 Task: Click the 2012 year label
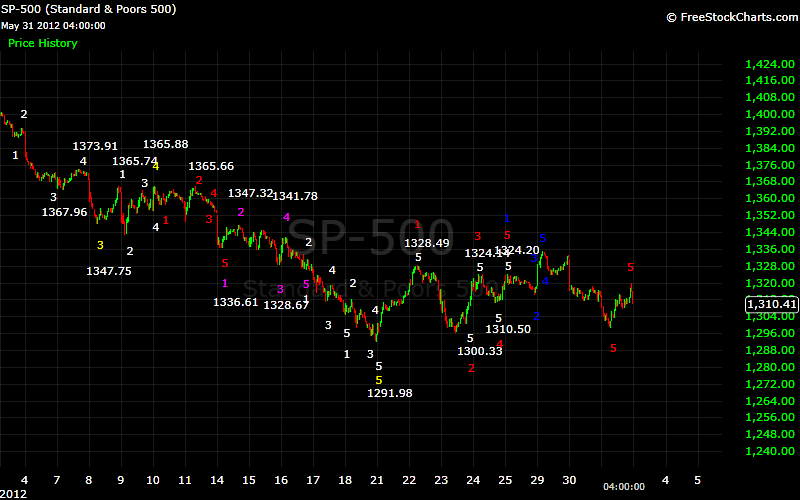[13, 494]
